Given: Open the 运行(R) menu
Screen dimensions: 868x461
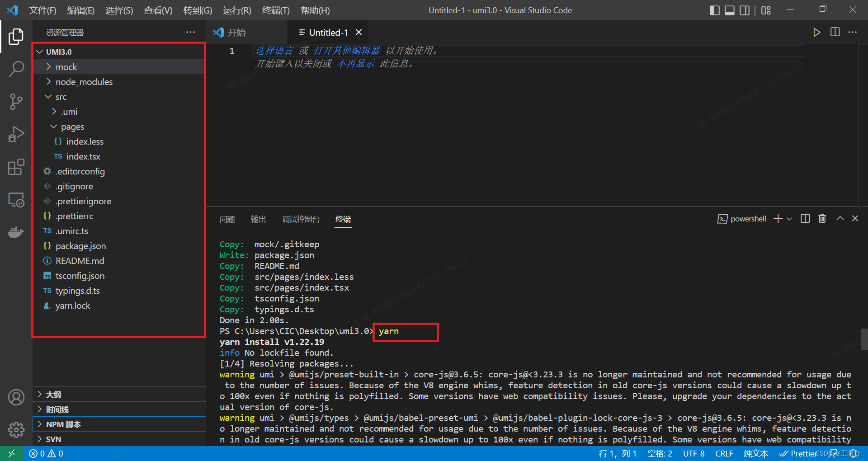Looking at the screenshot, I should pos(237,10).
